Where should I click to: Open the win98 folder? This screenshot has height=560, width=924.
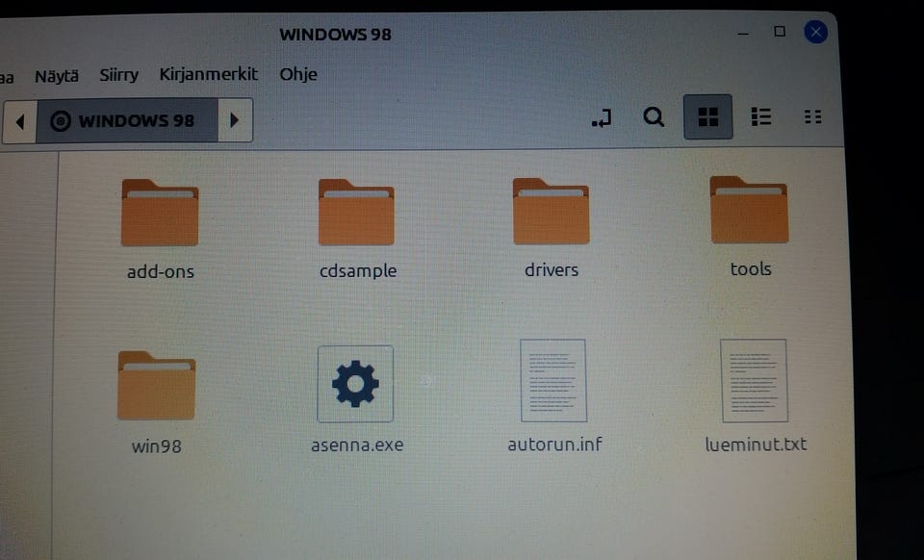(156, 385)
